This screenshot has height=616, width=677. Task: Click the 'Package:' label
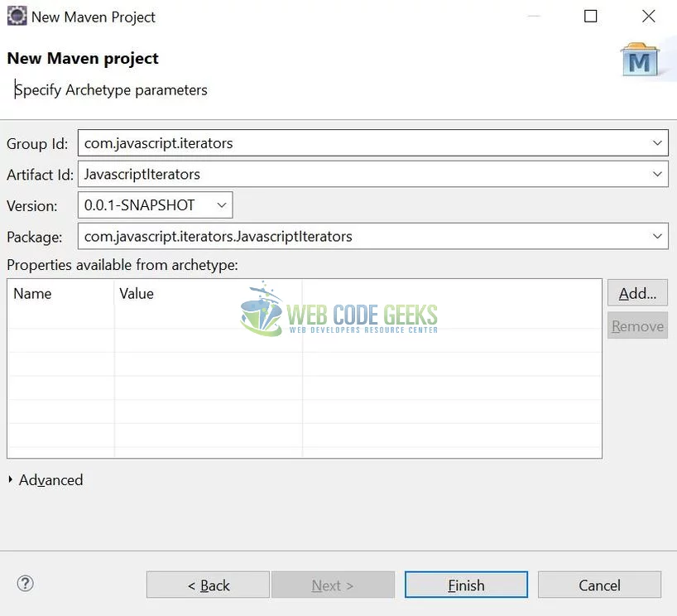tap(35, 237)
